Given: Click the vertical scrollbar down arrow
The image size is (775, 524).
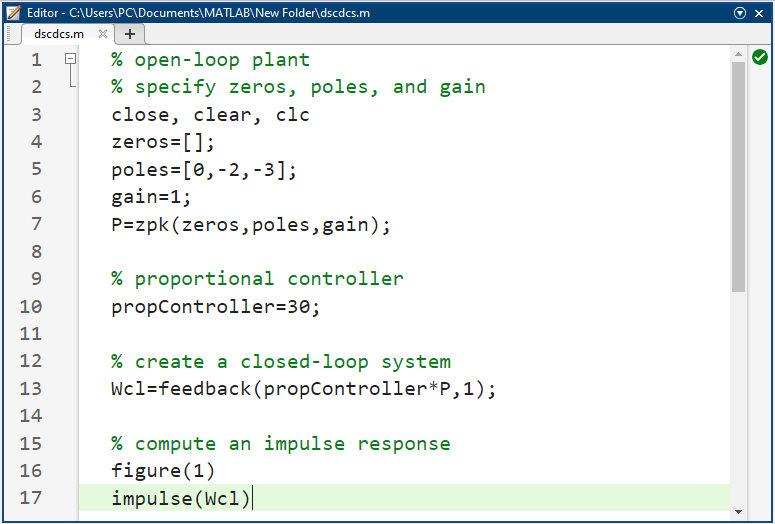Looking at the screenshot, I should [x=738, y=512].
